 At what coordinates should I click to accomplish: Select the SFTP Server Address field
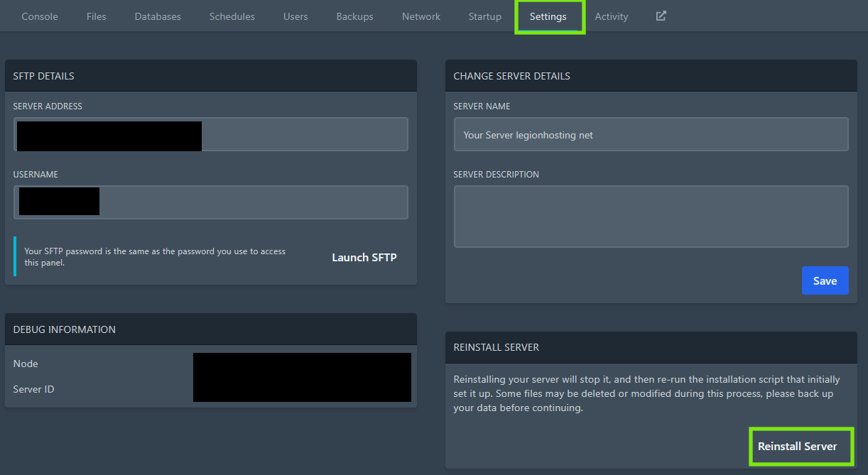[x=211, y=134]
